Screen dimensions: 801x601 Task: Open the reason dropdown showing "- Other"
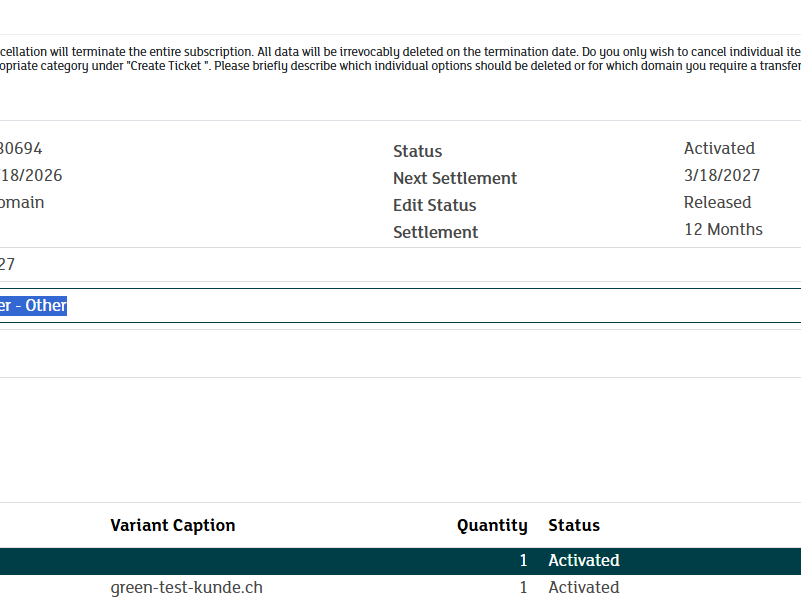[x=400, y=305]
